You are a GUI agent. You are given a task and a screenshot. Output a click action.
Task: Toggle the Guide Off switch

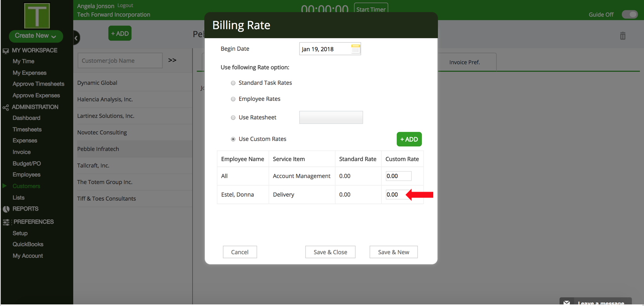coord(629,15)
